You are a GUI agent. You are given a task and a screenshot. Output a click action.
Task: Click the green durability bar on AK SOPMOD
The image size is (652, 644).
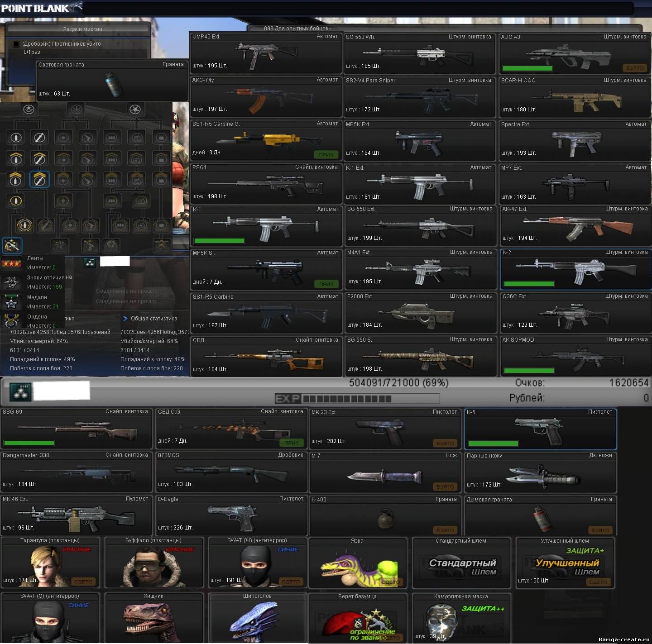click(x=529, y=371)
